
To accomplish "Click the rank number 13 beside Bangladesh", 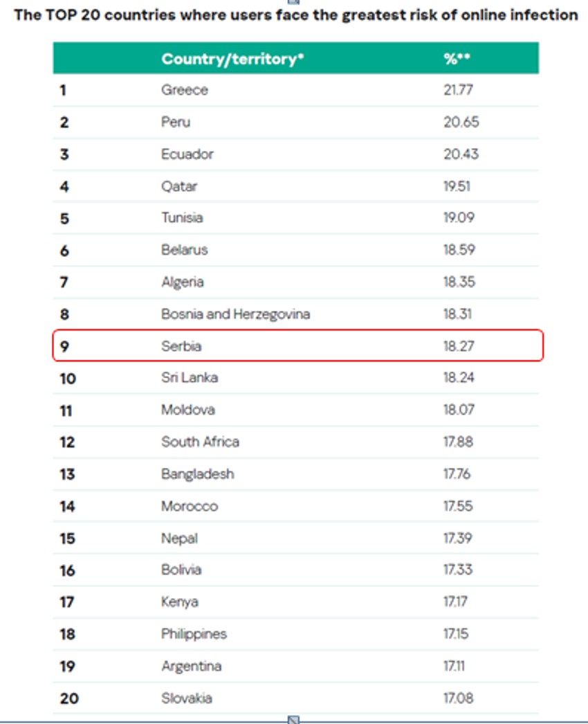I will pyautogui.click(x=67, y=474).
